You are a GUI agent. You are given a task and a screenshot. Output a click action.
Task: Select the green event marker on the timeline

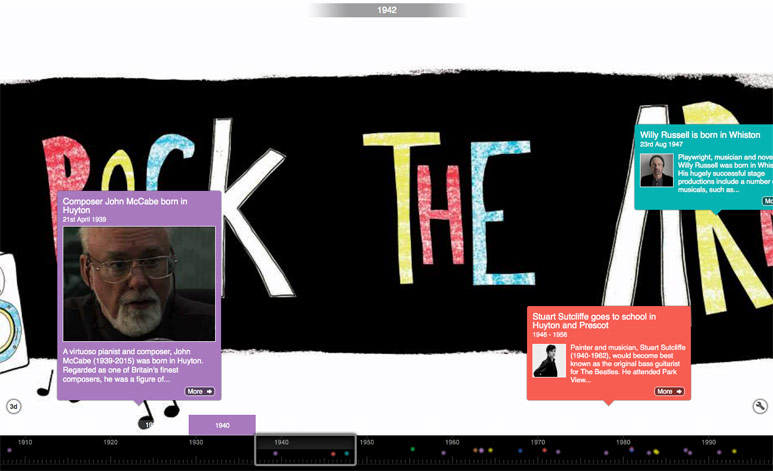(413, 449)
